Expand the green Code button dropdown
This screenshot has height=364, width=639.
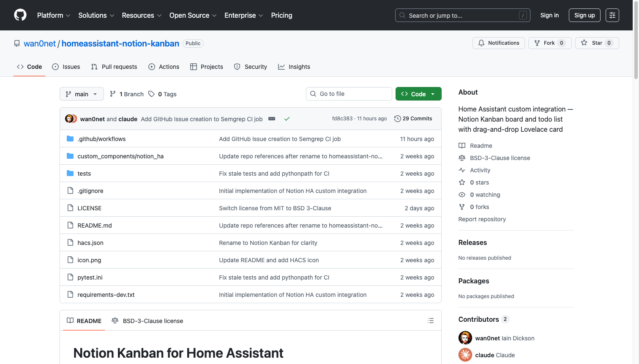(433, 94)
